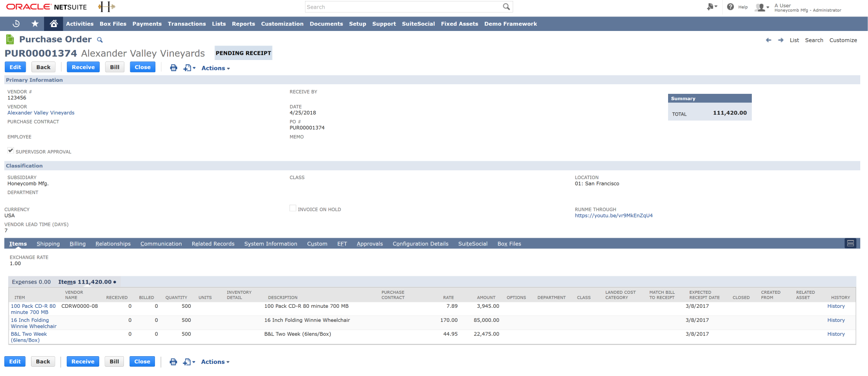Click the top Bill button

pyautogui.click(x=115, y=67)
